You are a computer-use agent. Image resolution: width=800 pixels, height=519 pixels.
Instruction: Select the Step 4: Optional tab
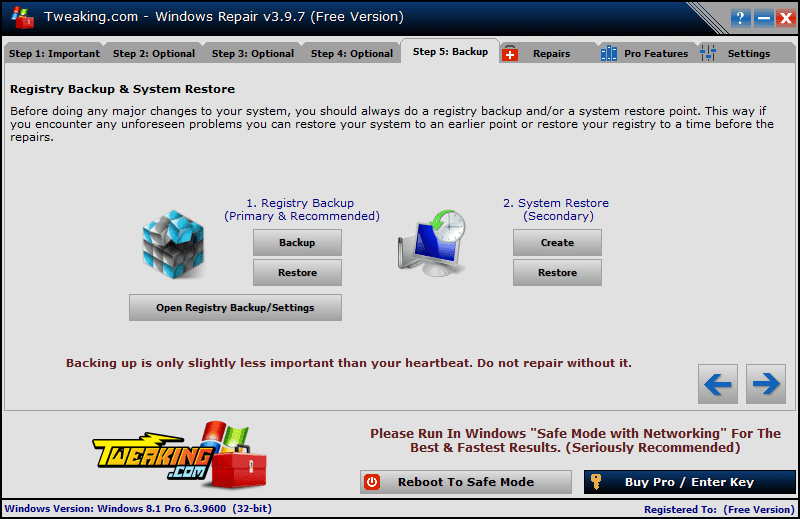(x=352, y=54)
